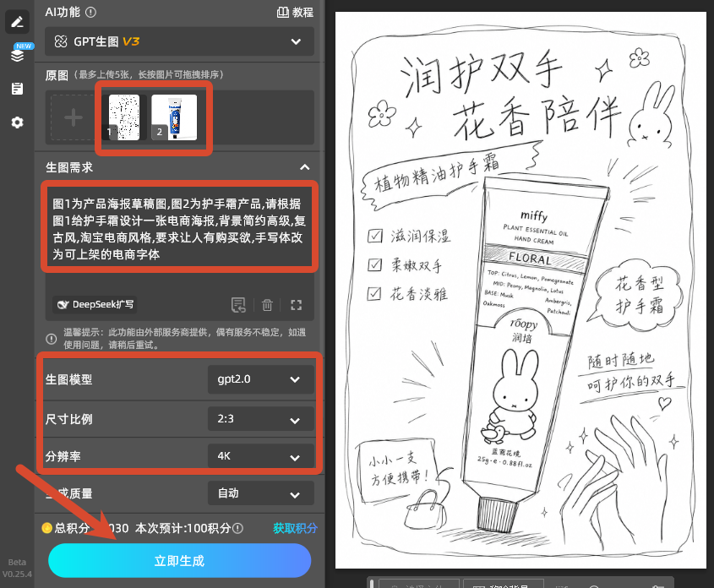Screen dimensions: 714x588
Task: Click the coin icon beside 总积分
Action: (x=47, y=528)
